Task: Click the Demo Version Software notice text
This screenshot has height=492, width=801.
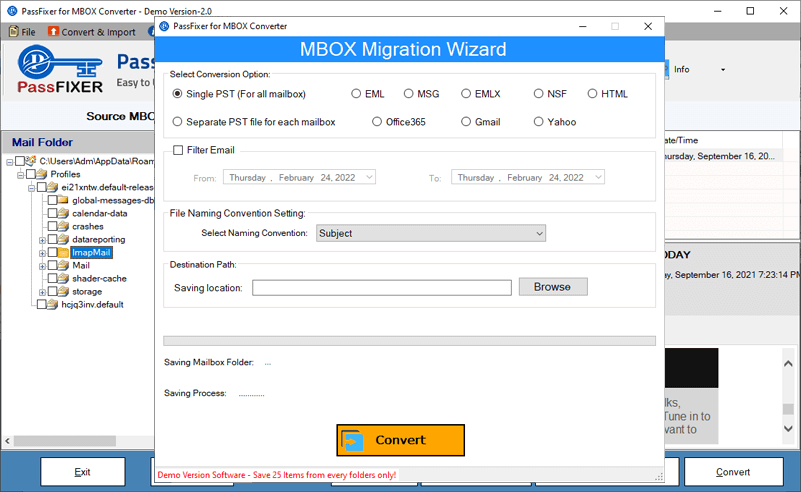Action: [277, 475]
